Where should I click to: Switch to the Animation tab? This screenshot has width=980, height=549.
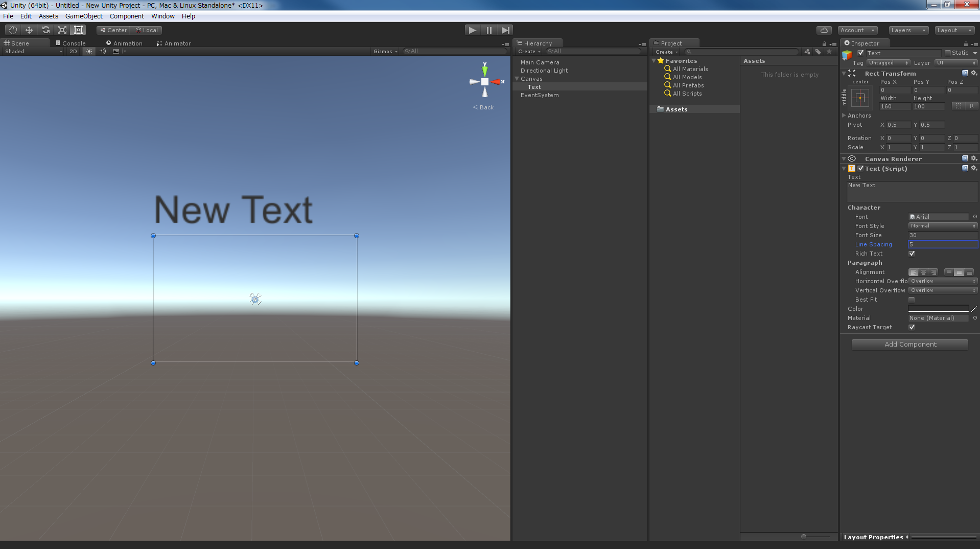(x=124, y=43)
